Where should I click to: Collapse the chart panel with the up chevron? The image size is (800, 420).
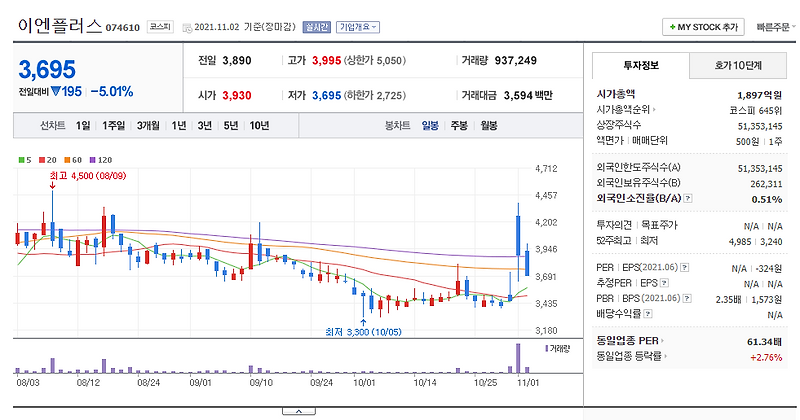(x=299, y=411)
